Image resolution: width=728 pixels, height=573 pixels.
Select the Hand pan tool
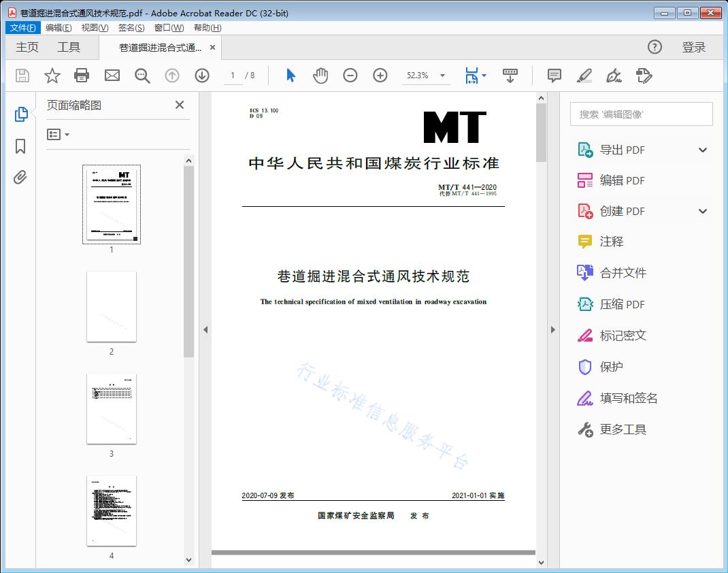click(x=320, y=76)
